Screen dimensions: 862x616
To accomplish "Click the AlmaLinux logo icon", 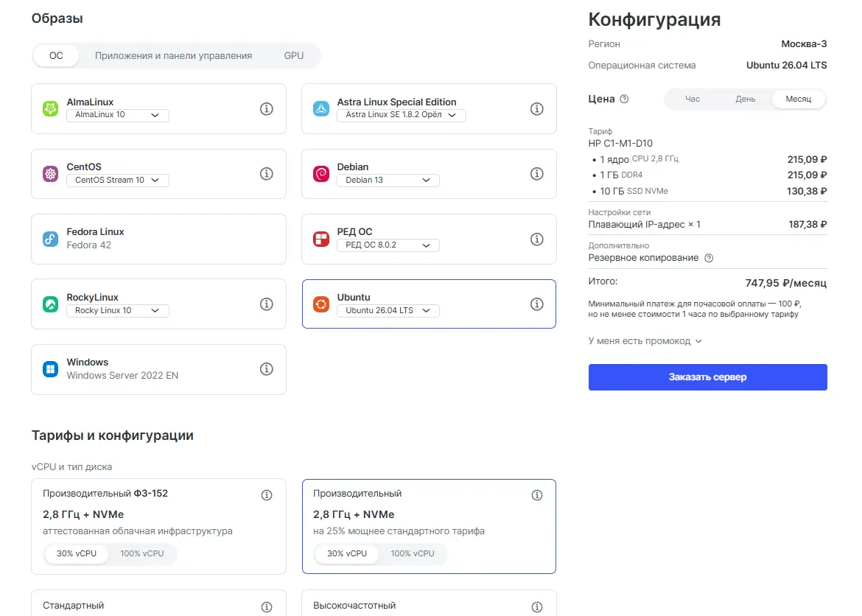I will point(51,109).
